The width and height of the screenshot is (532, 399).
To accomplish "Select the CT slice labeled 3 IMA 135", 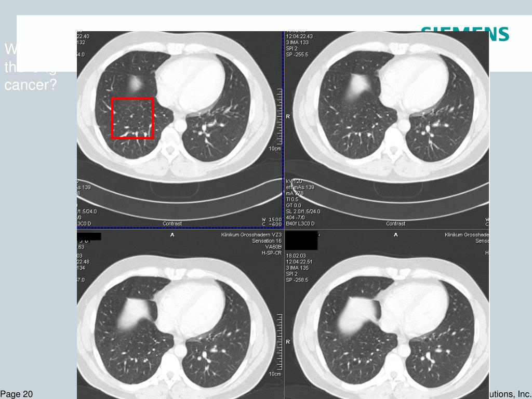I will (387, 314).
